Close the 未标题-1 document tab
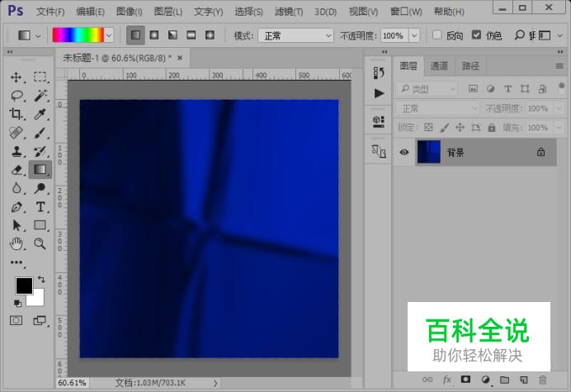This screenshot has height=392, width=571. click(180, 58)
